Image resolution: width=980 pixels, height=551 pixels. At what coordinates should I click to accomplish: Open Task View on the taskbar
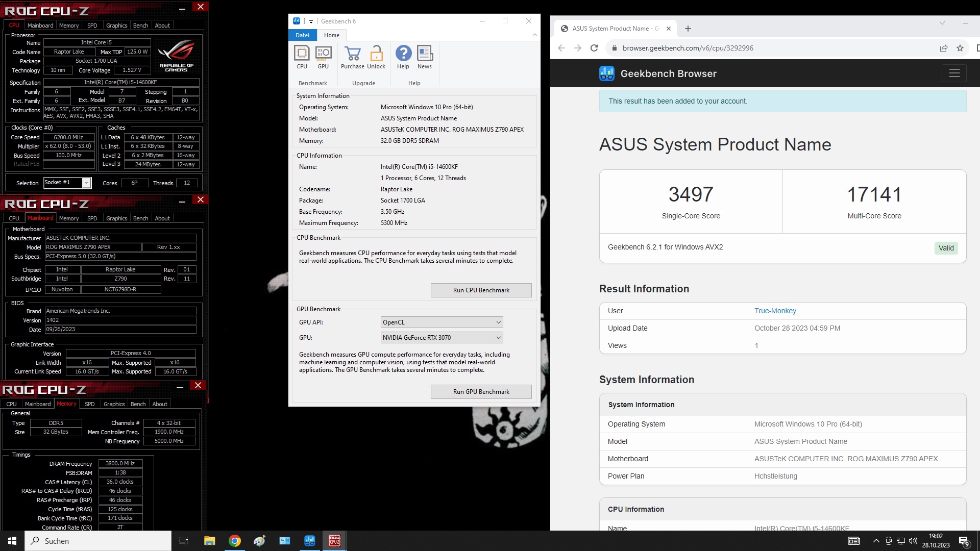[x=184, y=541]
